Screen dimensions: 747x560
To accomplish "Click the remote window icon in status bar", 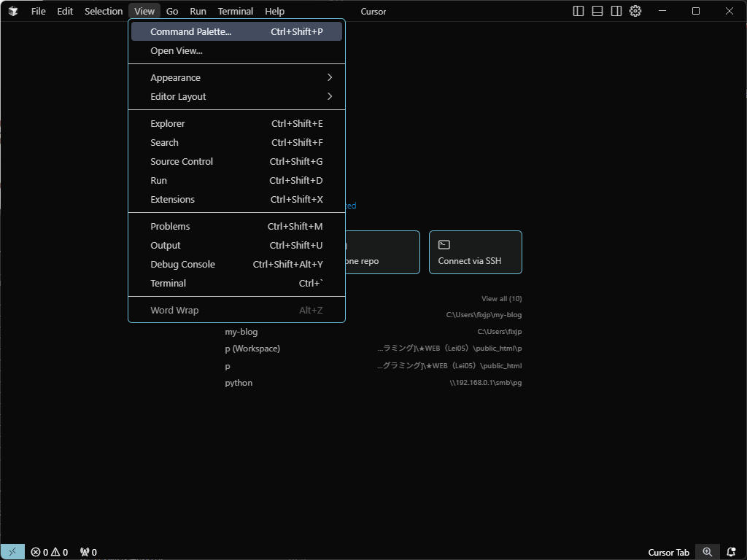I will click(x=12, y=552).
